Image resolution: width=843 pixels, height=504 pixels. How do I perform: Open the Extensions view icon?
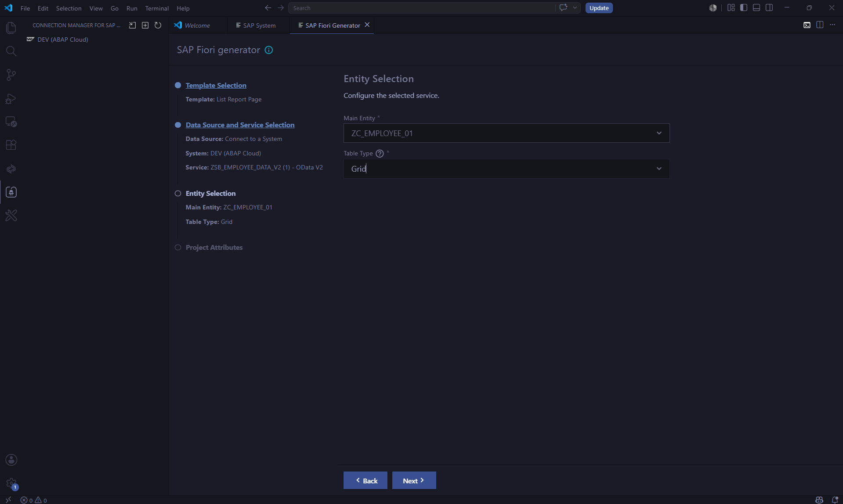[11, 145]
